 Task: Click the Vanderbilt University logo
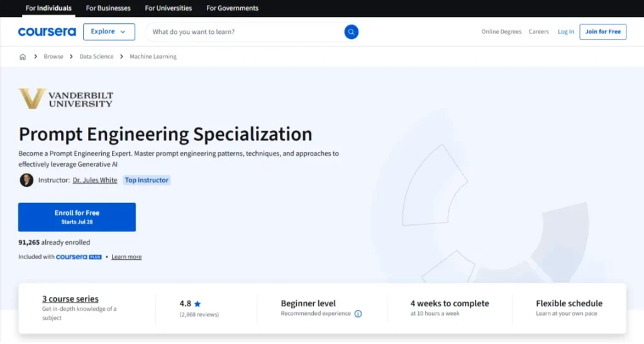65,99
